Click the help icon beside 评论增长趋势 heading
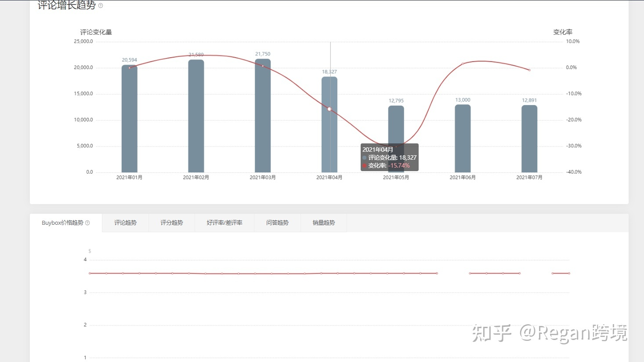Image resolution: width=644 pixels, height=362 pixels. point(100,5)
